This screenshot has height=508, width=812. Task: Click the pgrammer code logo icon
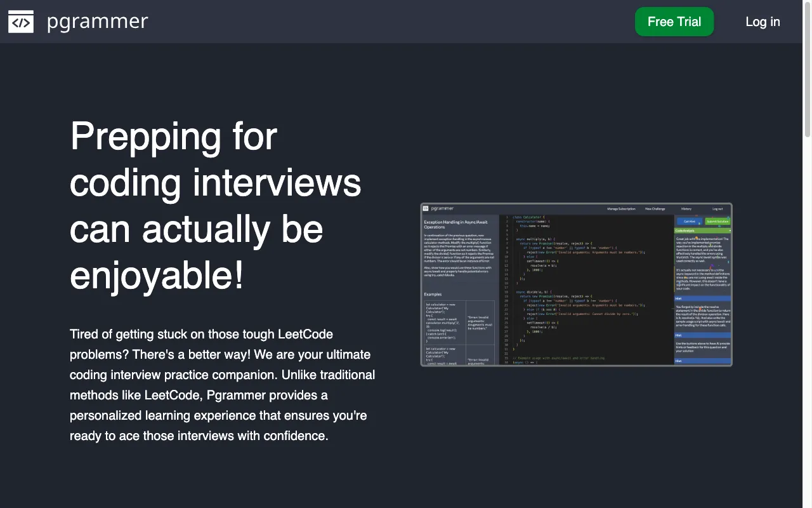point(21,22)
